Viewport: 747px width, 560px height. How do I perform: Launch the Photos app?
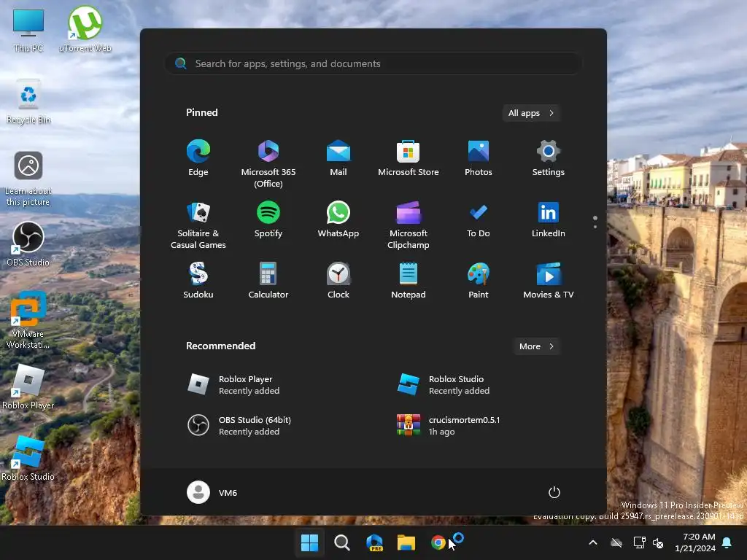coord(479,158)
